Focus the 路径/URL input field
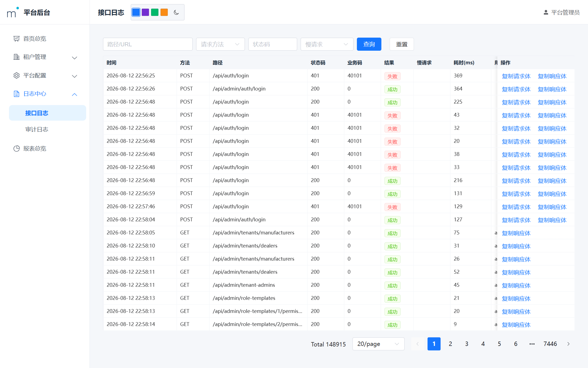The image size is (588, 368). coord(148,44)
